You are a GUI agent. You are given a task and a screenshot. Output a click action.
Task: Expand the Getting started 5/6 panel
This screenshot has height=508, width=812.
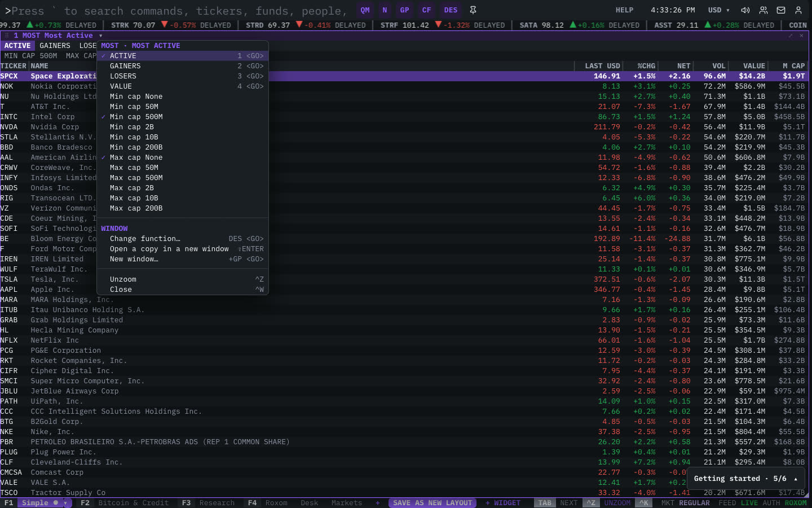[x=745, y=479]
